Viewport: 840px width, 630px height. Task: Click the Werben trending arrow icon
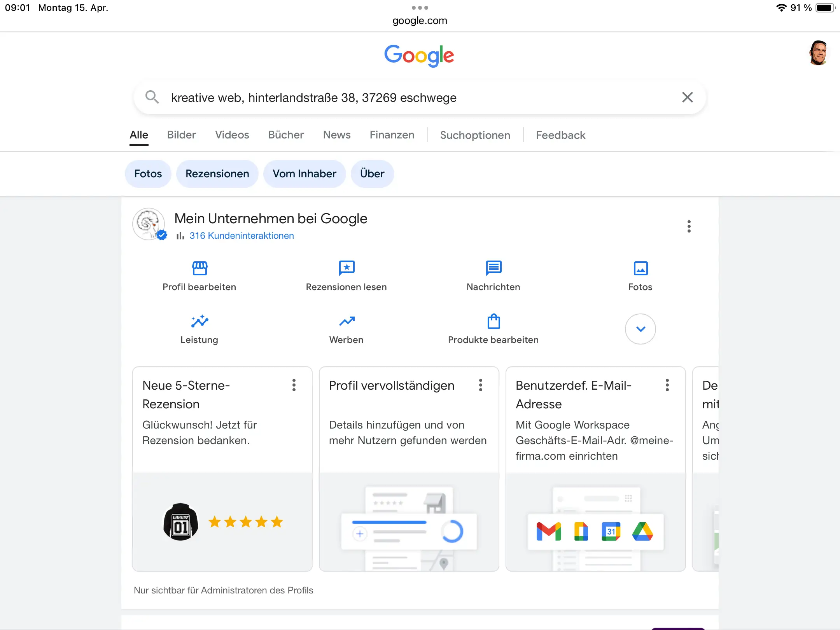pos(346,321)
